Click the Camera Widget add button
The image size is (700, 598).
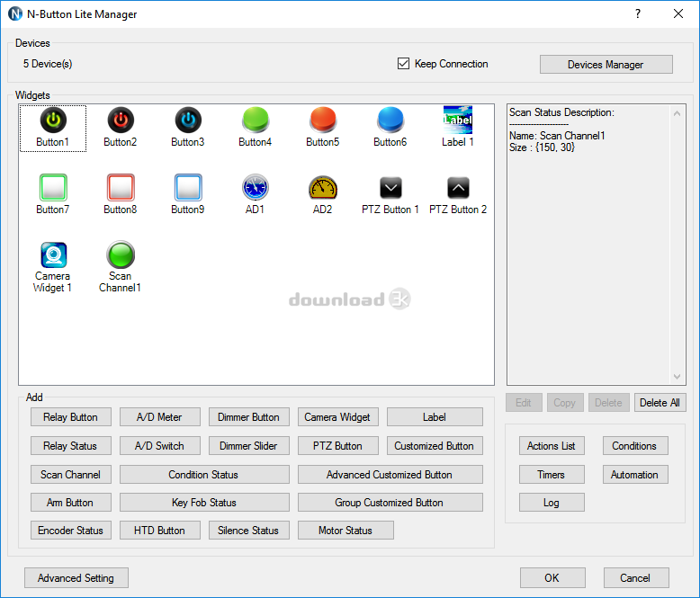coord(337,417)
